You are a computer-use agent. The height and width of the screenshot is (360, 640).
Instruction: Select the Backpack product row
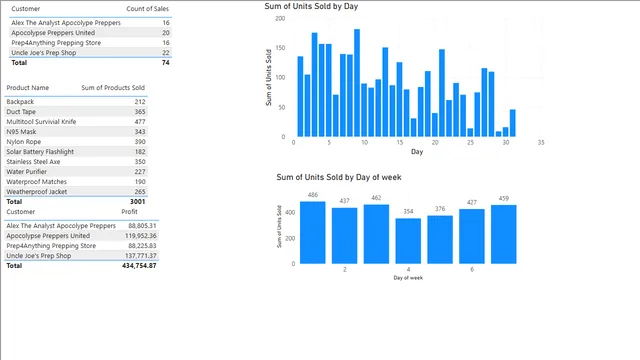point(76,102)
